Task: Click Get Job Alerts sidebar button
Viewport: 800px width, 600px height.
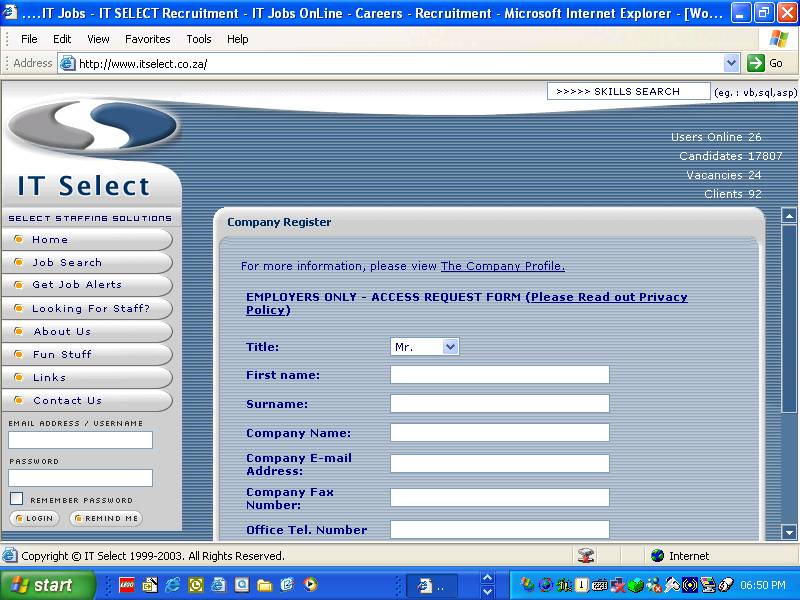Action: (x=87, y=285)
